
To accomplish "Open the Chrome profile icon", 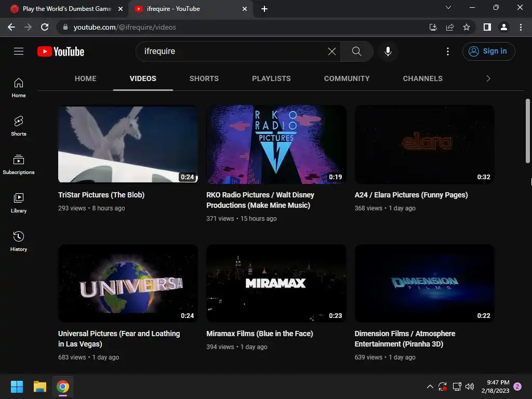I will point(504,27).
